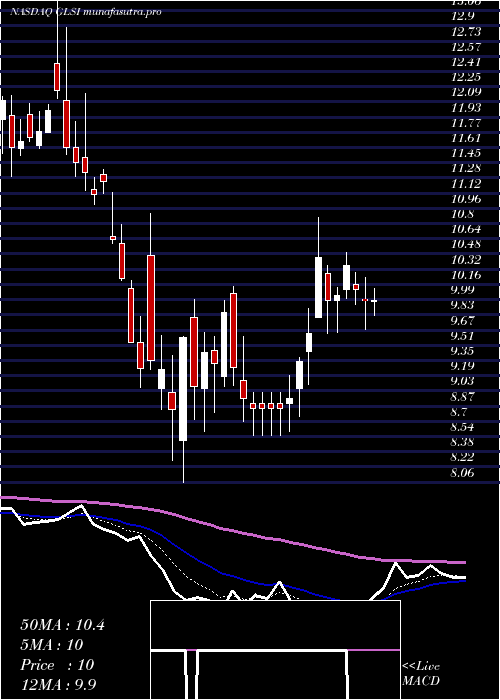Image resolution: width=500 pixels, height=700 pixels.
Task: Click the 10.64 price axis label
Action: (466, 229)
